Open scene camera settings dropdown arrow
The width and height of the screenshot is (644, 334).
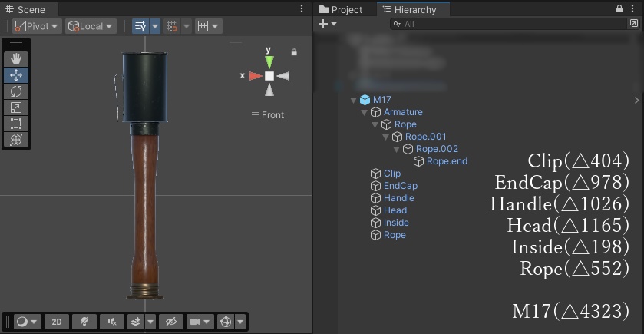(x=207, y=322)
